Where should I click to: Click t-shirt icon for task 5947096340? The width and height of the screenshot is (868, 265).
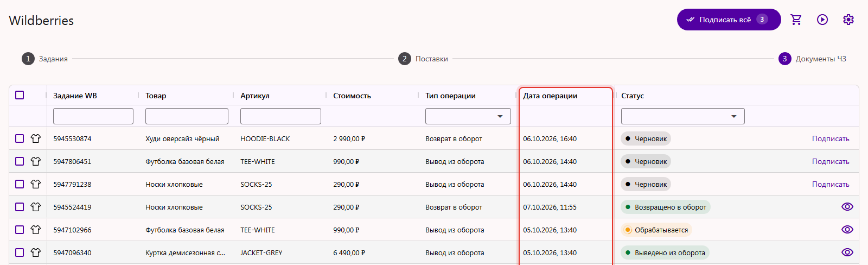coord(36,253)
